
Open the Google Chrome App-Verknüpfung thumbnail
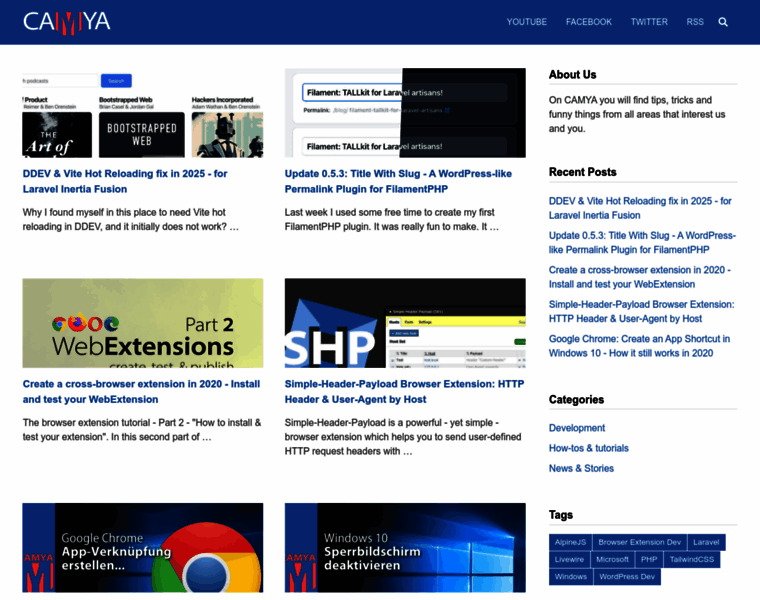(x=143, y=548)
